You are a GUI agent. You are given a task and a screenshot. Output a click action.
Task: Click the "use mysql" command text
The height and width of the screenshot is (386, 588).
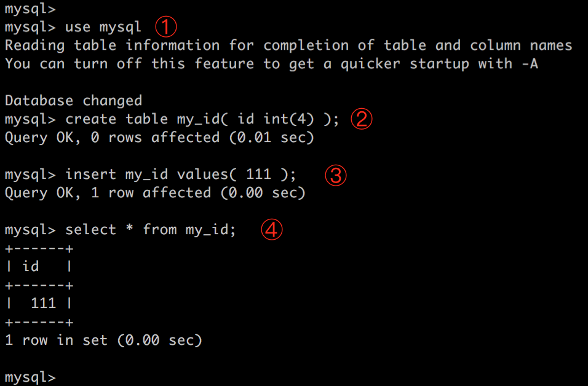point(103,27)
